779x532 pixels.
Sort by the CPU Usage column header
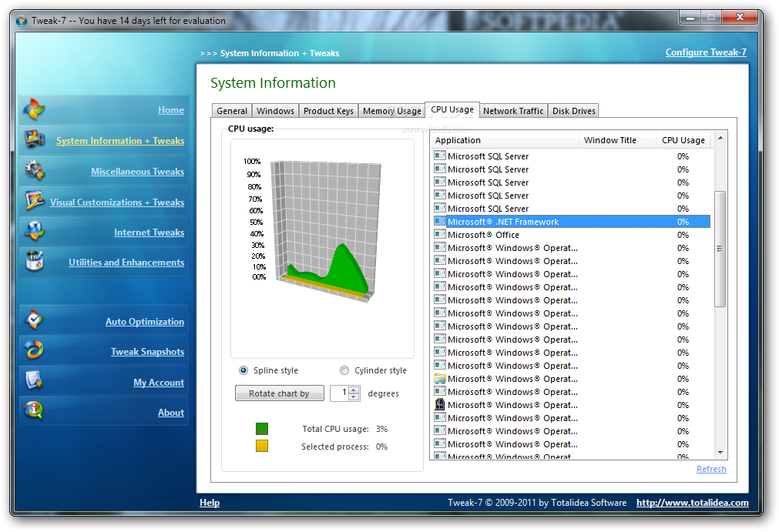pos(683,140)
